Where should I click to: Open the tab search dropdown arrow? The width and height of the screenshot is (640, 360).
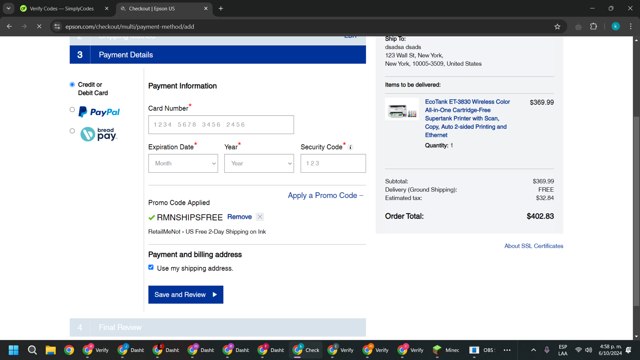tap(9, 9)
